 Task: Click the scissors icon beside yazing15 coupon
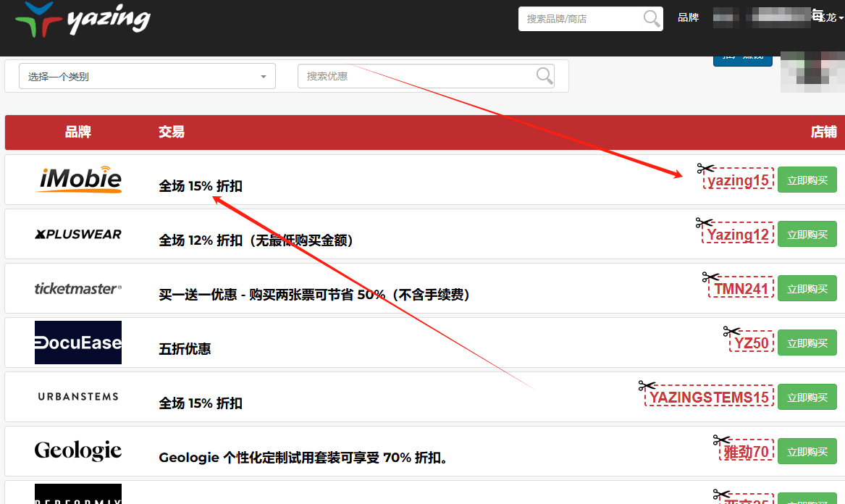(x=705, y=169)
